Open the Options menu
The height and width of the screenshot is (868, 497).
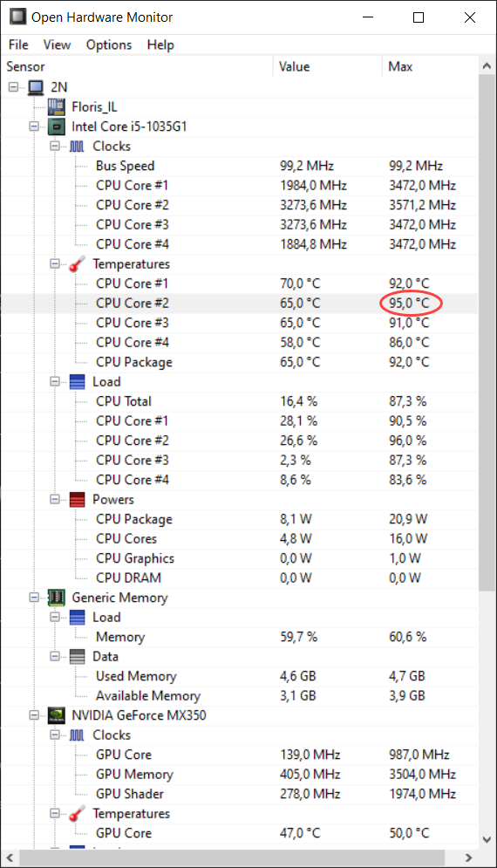[x=109, y=44]
